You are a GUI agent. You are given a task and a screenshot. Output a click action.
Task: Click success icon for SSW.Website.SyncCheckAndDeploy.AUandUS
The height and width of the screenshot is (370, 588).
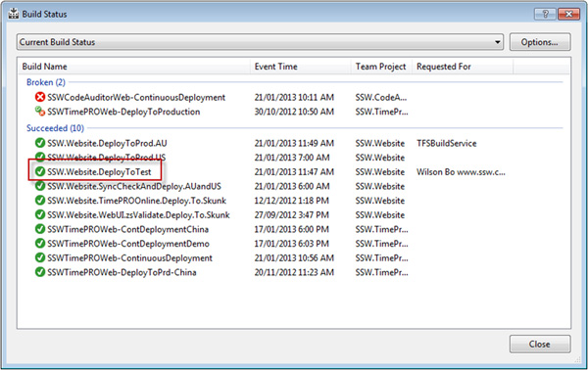click(40, 186)
